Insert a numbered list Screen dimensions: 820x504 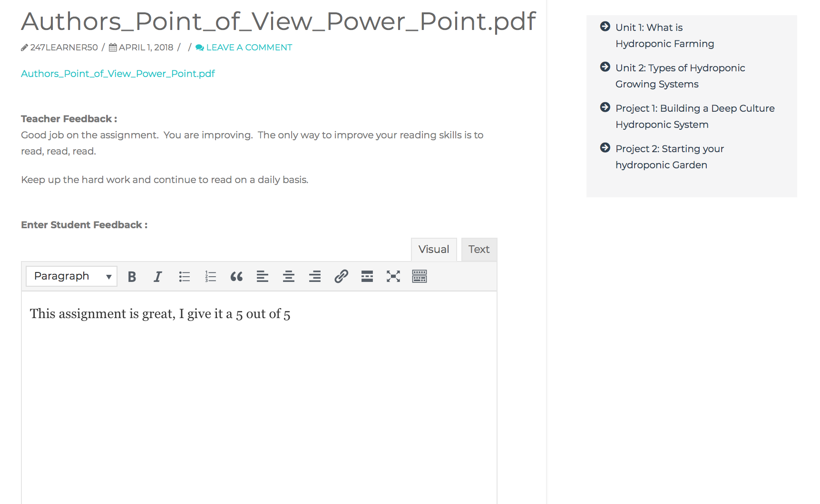click(x=210, y=277)
